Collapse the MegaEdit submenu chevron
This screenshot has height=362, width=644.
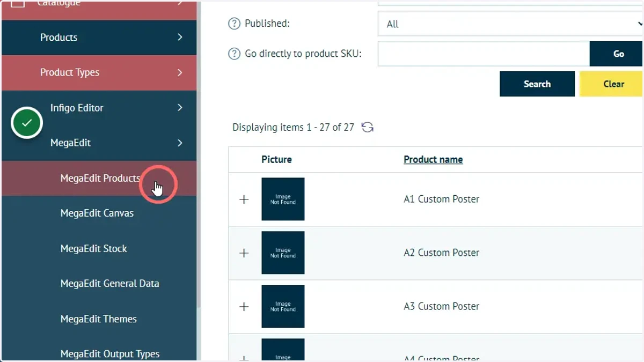coord(180,143)
